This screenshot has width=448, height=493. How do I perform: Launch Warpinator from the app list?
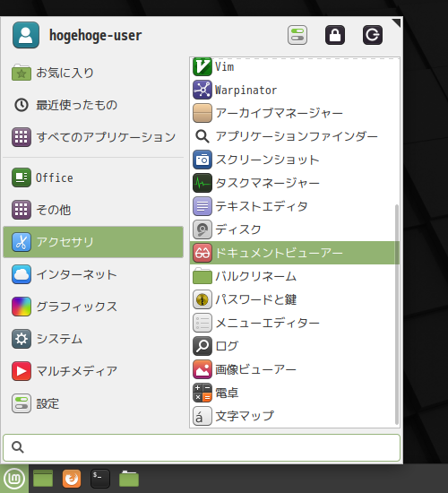(294, 90)
